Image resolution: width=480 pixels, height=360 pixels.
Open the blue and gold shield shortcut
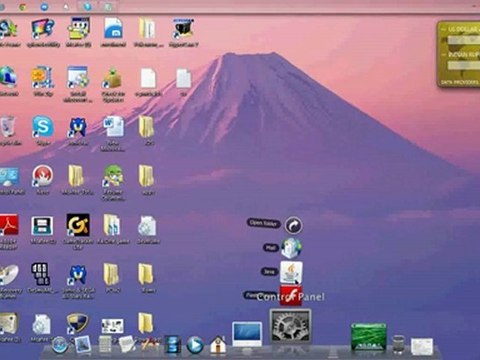[x=77, y=324]
